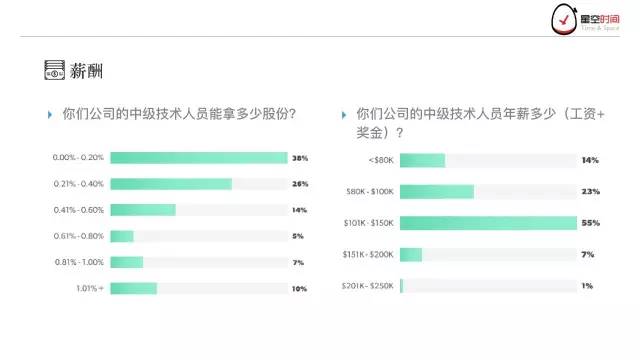Click the 55% value label
Viewport: 640px width, 360px height.
coord(591,223)
